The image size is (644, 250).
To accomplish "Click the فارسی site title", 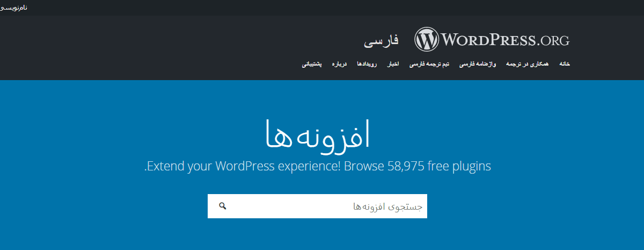I will pos(381,40).
